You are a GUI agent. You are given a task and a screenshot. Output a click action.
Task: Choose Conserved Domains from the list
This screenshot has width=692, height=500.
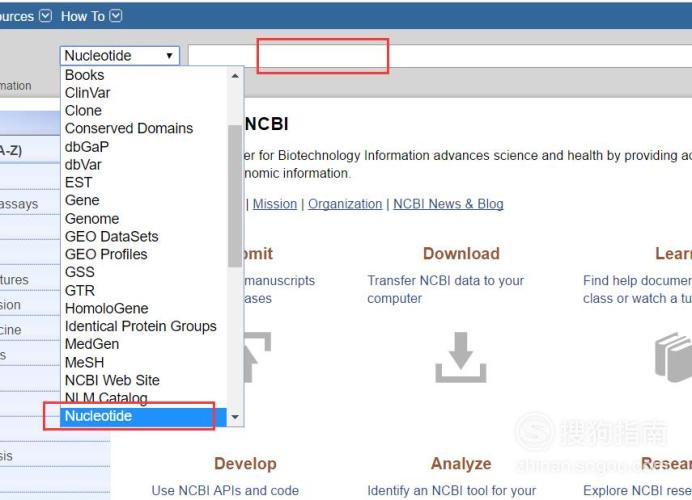[143, 128]
